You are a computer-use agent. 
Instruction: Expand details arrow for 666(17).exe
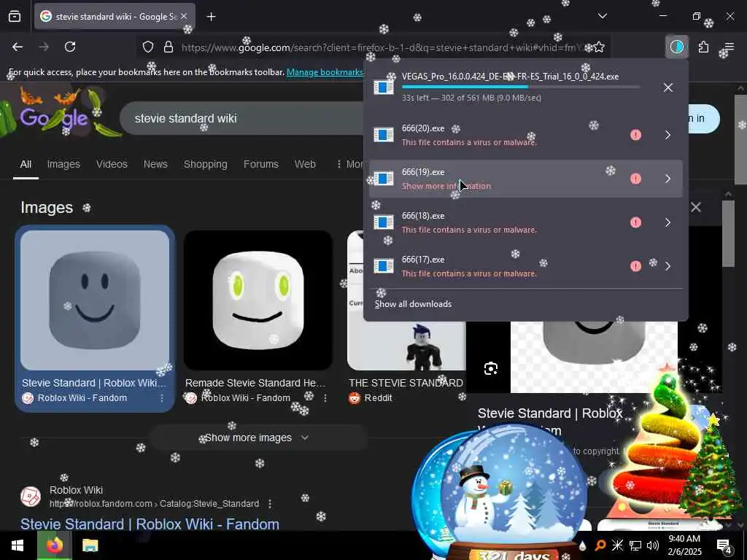tap(668, 266)
